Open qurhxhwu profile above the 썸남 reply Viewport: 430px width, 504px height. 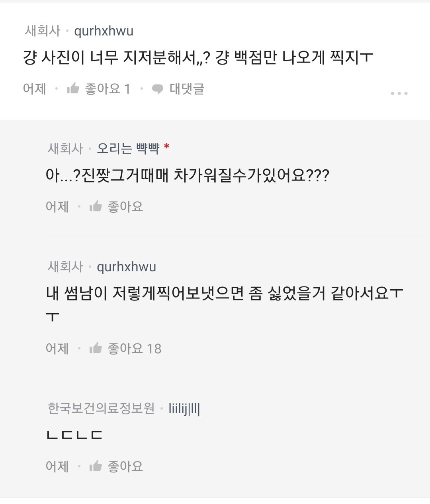(x=126, y=267)
